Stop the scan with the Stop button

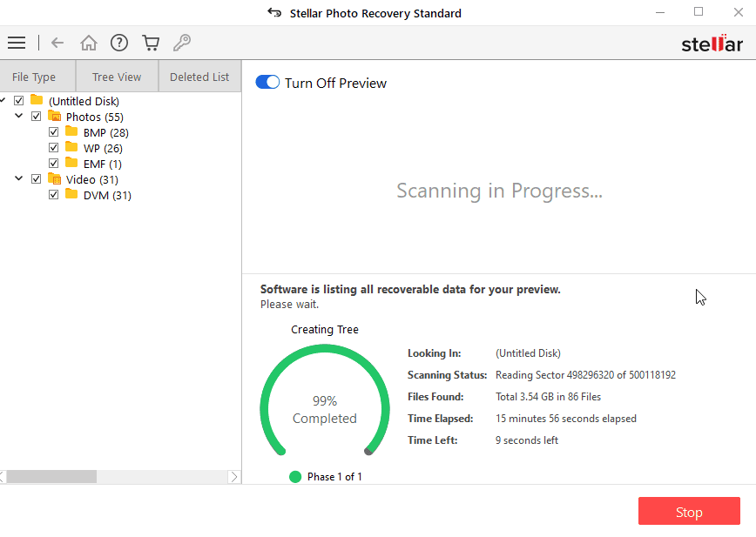pyautogui.click(x=689, y=512)
